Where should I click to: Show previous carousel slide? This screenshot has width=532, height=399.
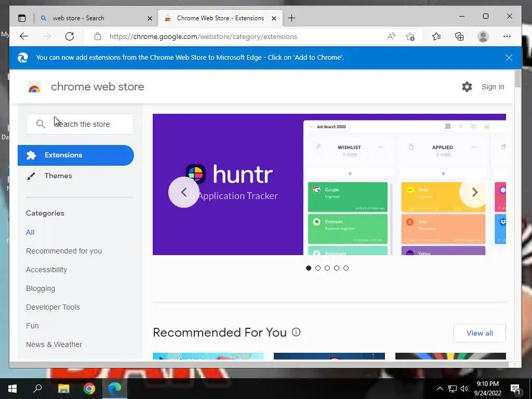184,192
